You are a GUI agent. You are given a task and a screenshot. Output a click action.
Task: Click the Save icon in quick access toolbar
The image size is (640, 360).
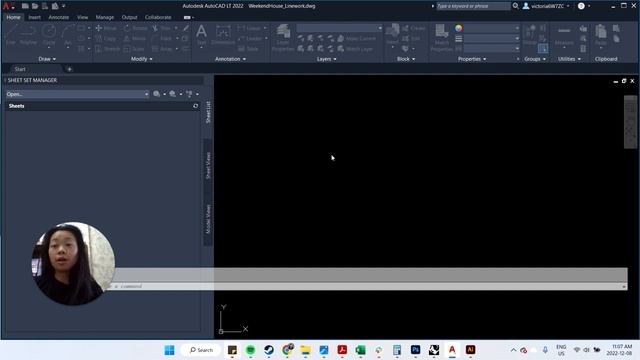point(45,6)
